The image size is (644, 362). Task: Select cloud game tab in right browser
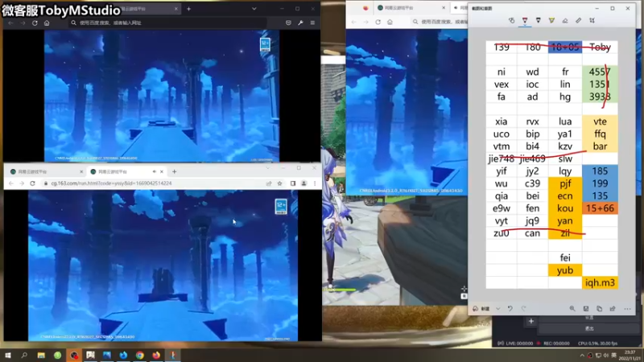[x=411, y=8]
